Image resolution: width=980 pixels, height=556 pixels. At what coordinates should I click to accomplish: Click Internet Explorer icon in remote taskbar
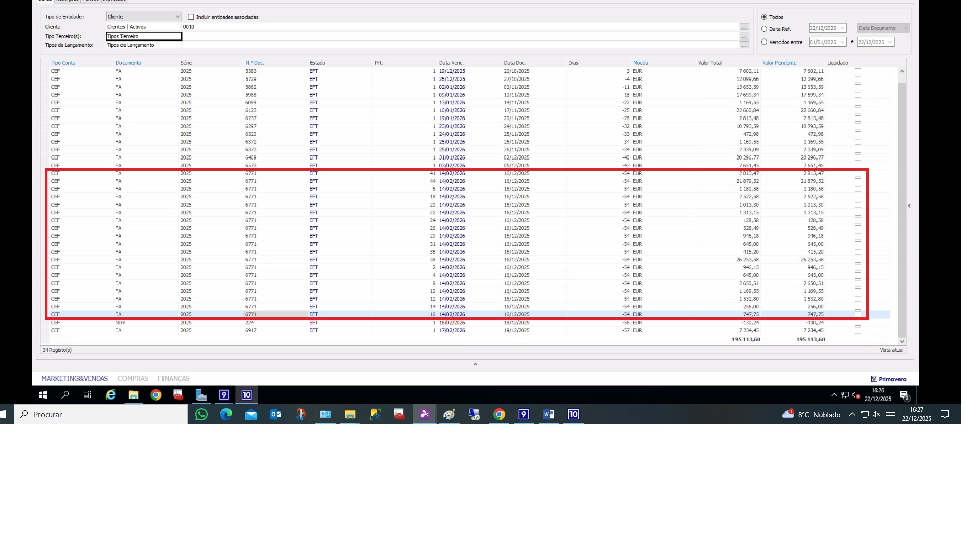(x=110, y=395)
